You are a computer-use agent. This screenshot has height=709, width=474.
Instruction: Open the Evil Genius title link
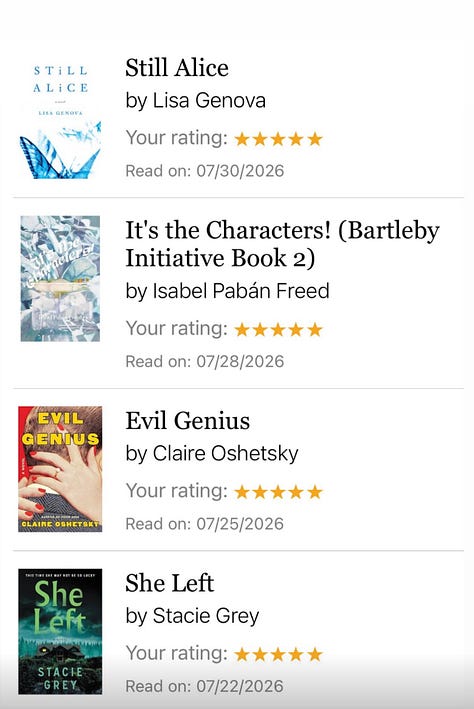187,421
